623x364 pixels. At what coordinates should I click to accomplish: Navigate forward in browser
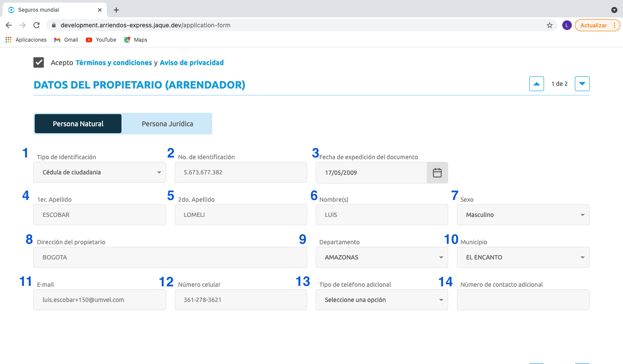(23, 25)
